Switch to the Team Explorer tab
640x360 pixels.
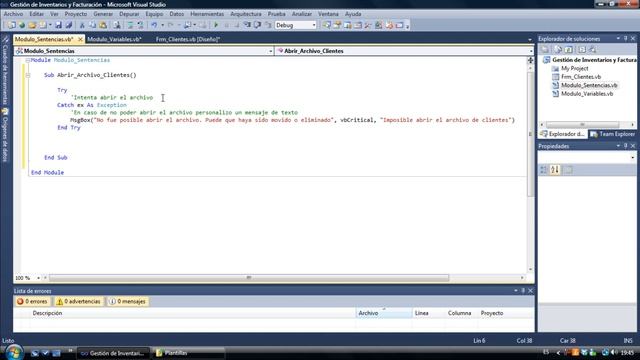(x=613, y=134)
